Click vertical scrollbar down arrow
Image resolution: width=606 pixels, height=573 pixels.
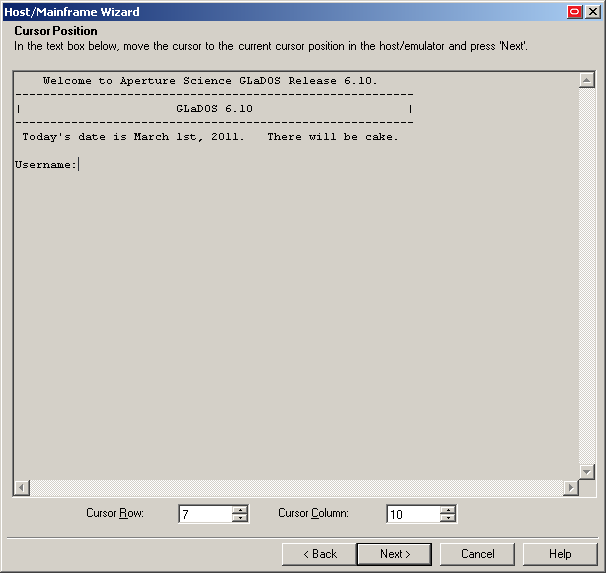point(587,472)
